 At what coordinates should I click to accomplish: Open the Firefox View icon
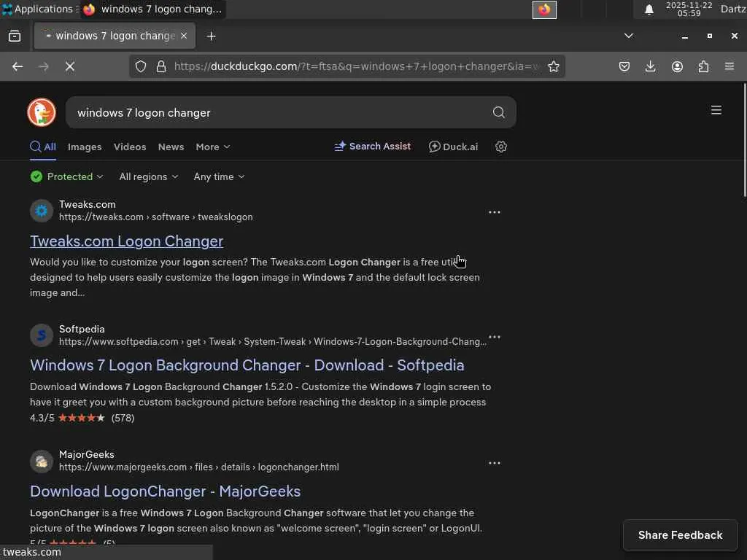point(15,36)
